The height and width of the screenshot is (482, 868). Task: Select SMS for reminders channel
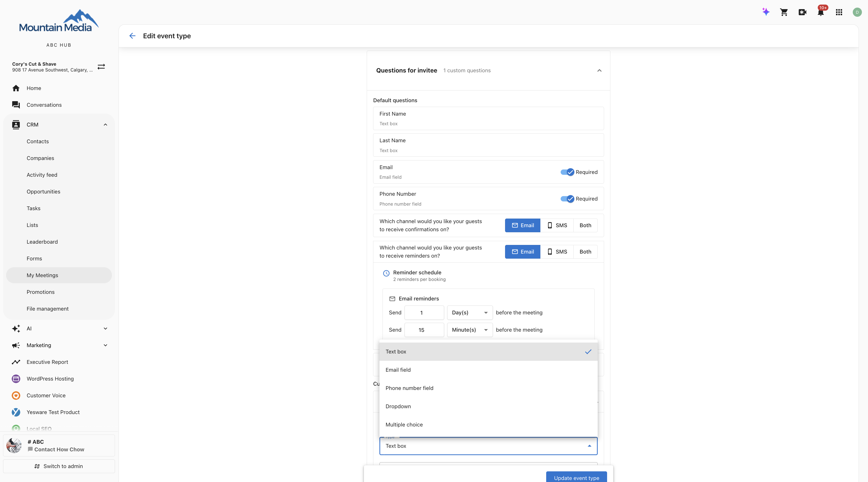point(557,252)
